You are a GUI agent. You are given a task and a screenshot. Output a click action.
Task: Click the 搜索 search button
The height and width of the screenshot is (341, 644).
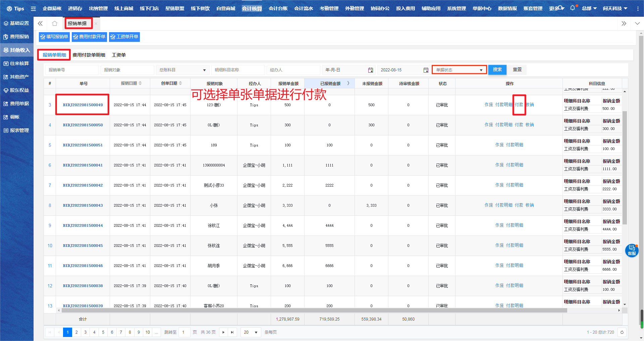[497, 70]
